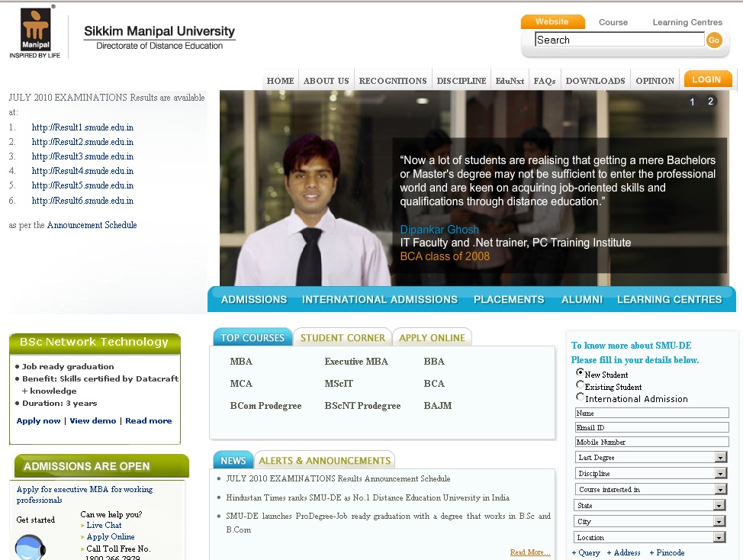Open the Last Degree dropdown

[651, 457]
